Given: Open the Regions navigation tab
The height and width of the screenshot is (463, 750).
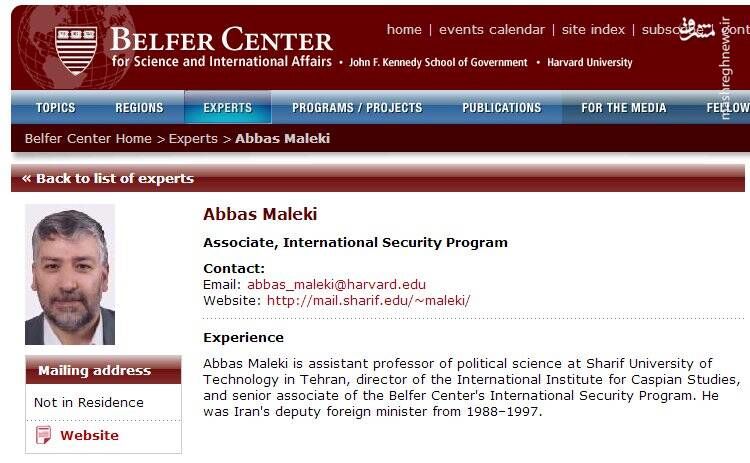Looking at the screenshot, I should coord(139,108).
